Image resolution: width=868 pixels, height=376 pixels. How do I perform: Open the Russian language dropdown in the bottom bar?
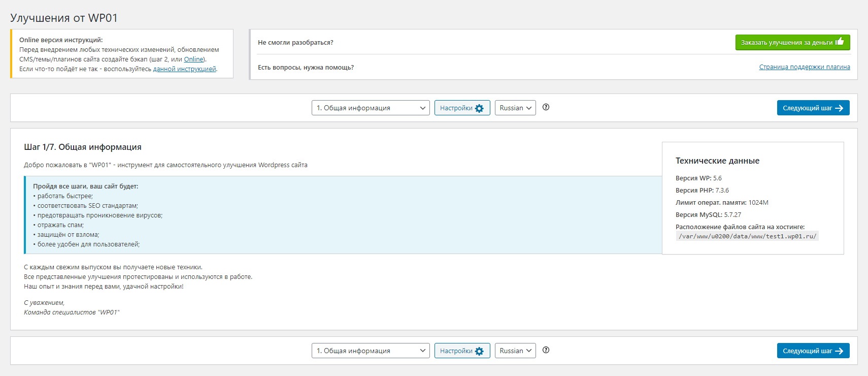pyautogui.click(x=515, y=351)
